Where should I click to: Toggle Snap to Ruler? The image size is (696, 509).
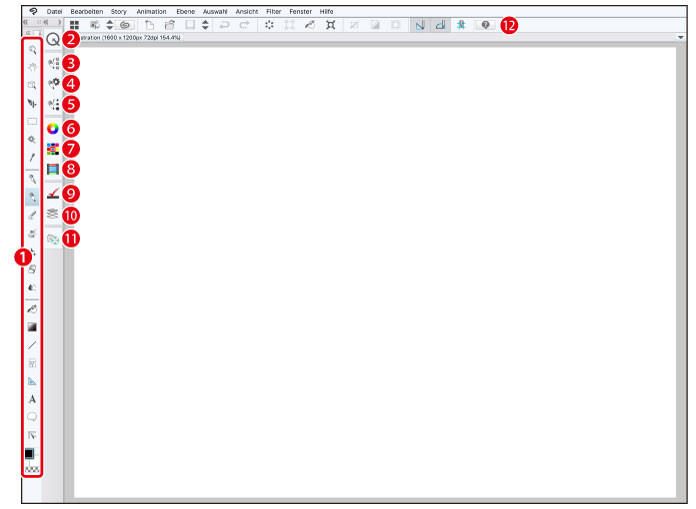(x=420, y=25)
